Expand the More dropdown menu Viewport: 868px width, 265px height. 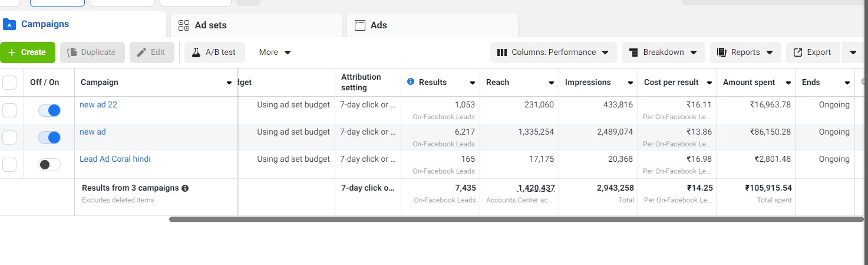click(275, 53)
